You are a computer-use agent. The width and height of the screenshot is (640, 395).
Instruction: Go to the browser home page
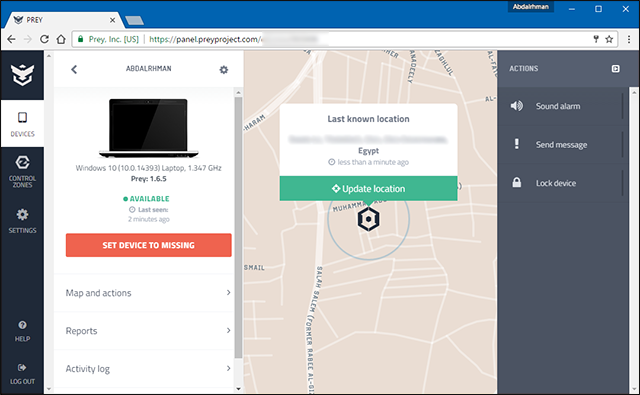[x=61, y=39]
